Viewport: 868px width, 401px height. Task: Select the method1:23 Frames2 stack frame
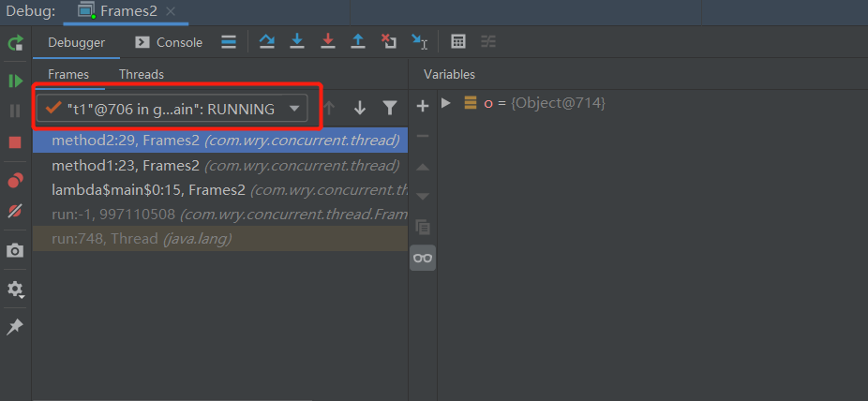(220, 166)
